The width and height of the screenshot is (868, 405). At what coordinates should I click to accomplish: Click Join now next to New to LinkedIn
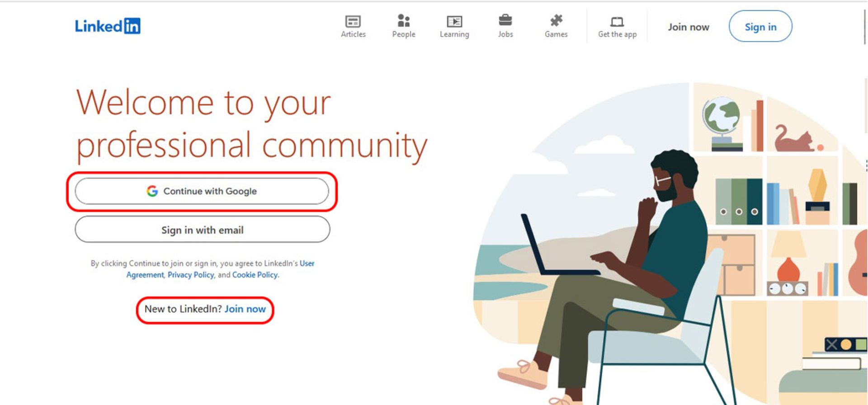245,309
